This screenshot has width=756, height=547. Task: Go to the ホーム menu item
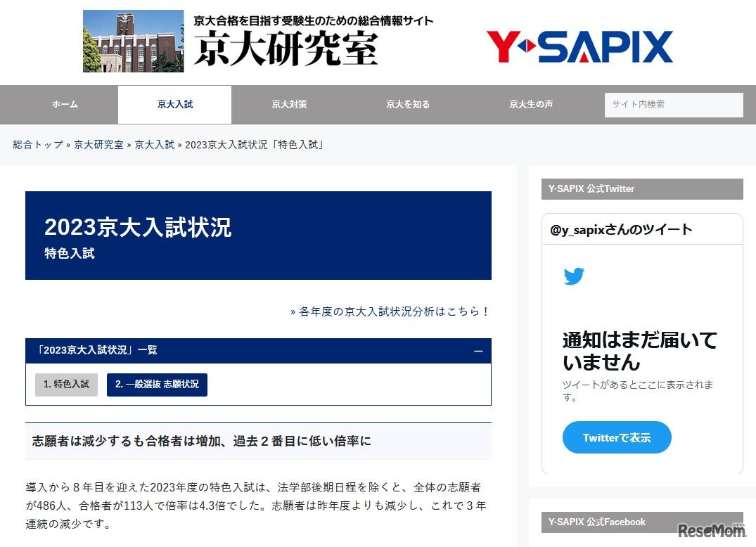[x=65, y=104]
